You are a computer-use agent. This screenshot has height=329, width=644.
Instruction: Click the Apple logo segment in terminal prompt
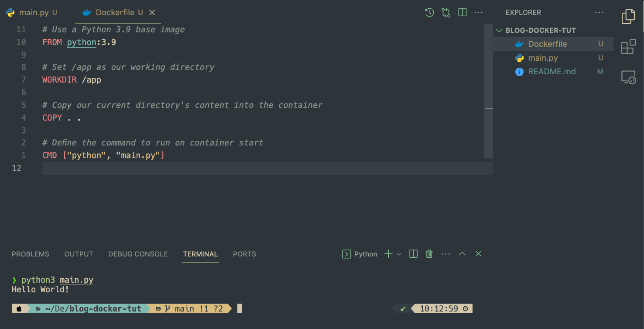[19, 309]
